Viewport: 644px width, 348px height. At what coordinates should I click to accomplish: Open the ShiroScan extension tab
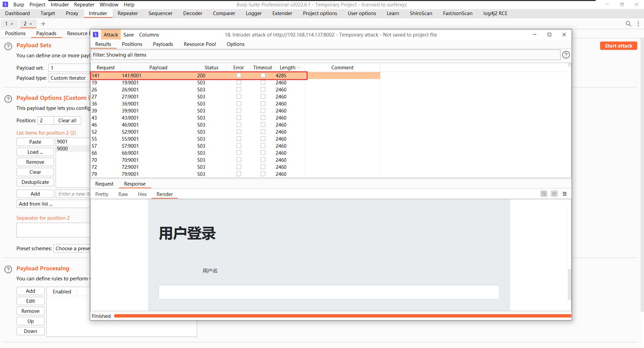point(421,13)
